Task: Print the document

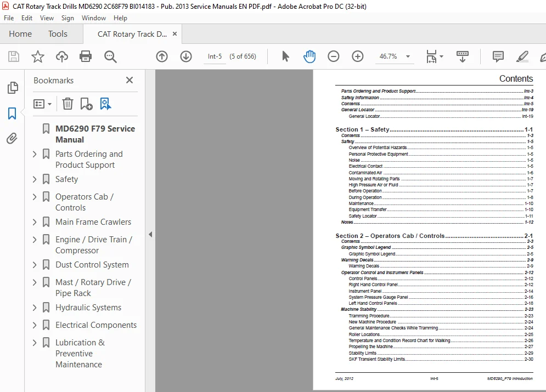Action: point(86,56)
